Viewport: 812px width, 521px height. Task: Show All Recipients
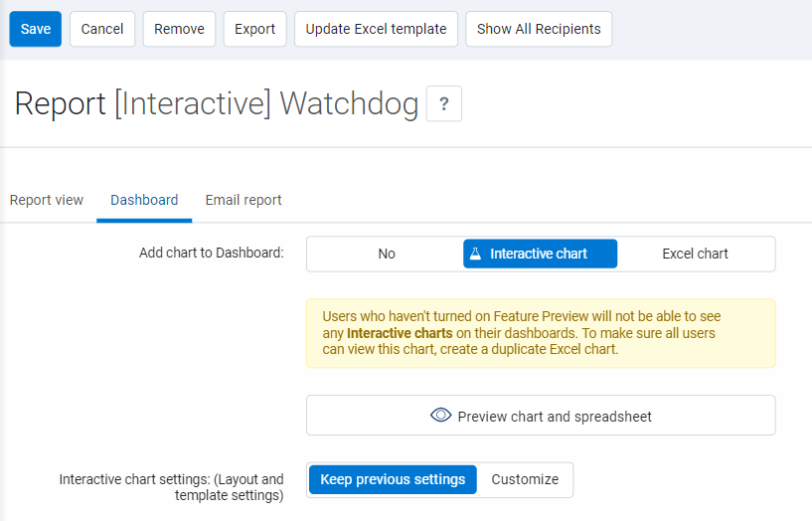point(539,29)
